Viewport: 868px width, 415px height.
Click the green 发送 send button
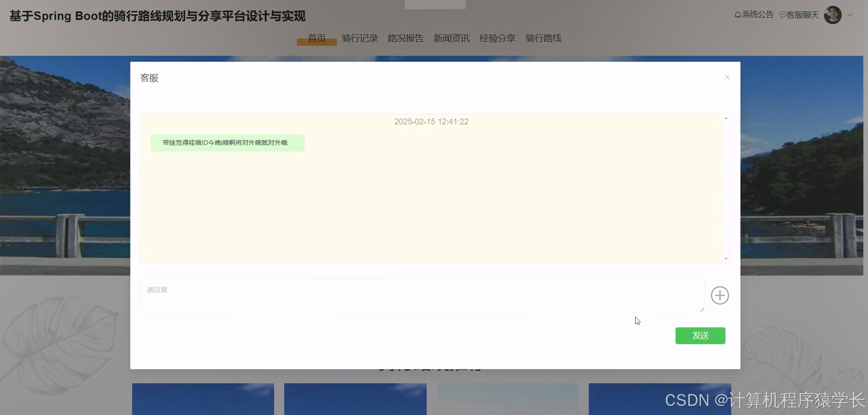pyautogui.click(x=700, y=336)
